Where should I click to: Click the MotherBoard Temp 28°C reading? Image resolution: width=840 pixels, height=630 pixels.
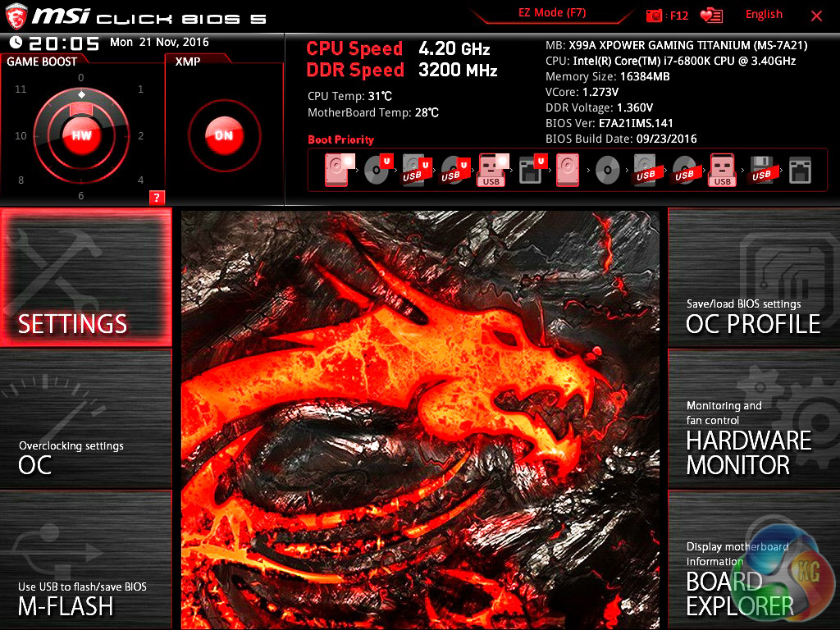(373, 113)
